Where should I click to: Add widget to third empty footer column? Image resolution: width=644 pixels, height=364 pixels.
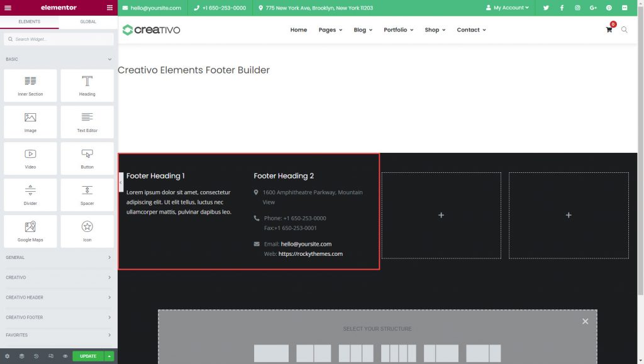(441, 215)
